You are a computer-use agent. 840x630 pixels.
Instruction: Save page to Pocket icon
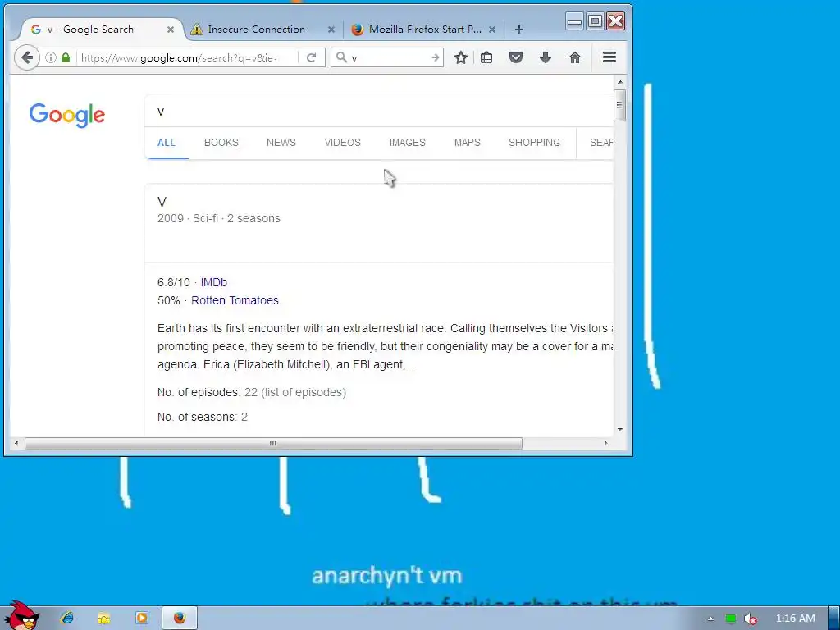(x=516, y=57)
